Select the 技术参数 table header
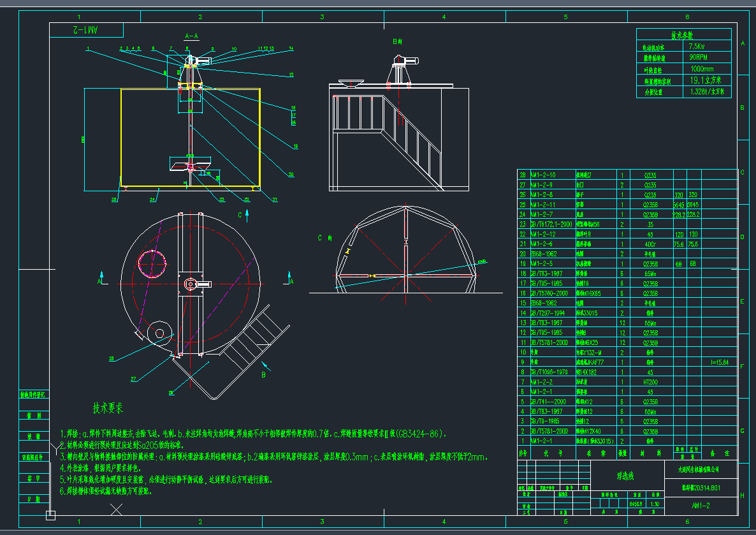Image resolution: width=756 pixels, height=535 pixels. pyautogui.click(x=682, y=35)
